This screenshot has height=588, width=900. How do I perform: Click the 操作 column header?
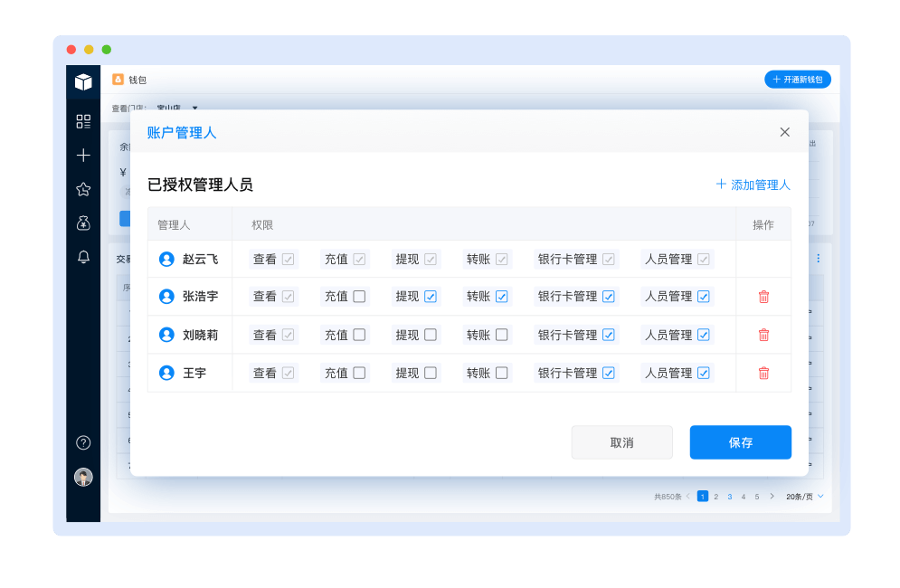point(763,224)
